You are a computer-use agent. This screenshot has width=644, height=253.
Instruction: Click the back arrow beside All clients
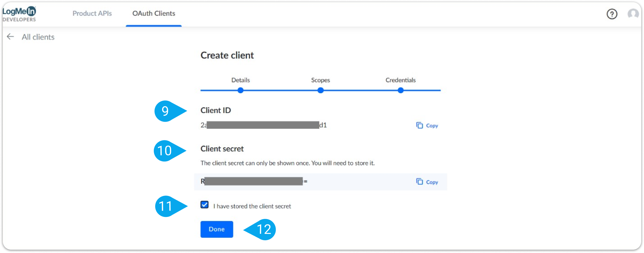point(10,37)
